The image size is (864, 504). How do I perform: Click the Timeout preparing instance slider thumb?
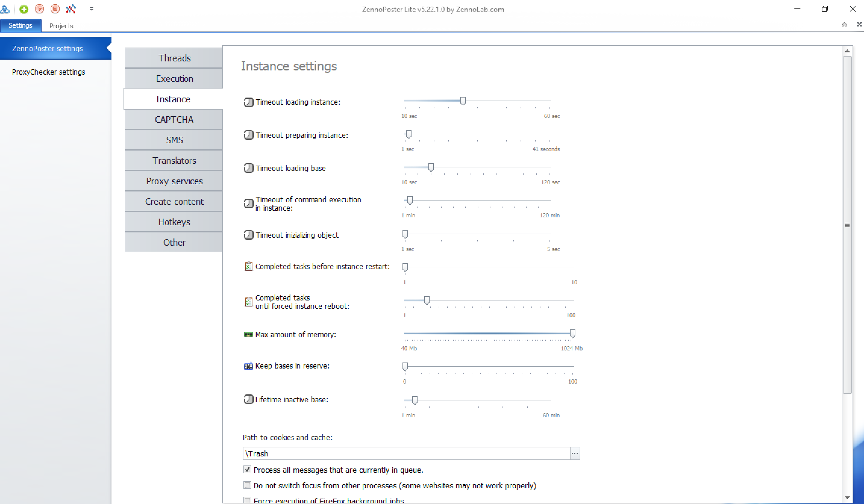click(x=408, y=134)
